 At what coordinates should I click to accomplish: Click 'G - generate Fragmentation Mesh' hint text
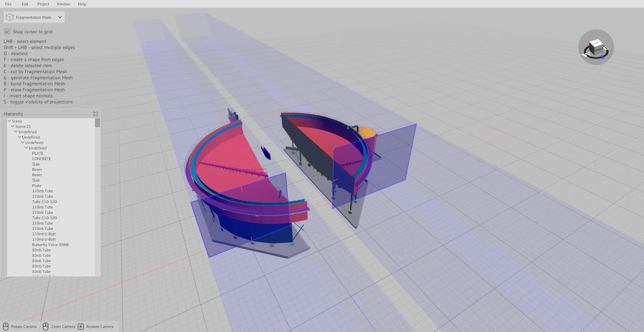(x=38, y=78)
